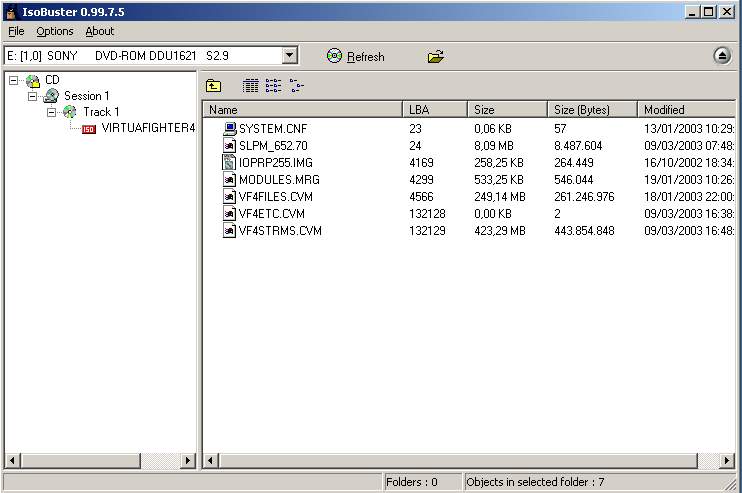Select the SYSTEM.CNF file name
The image size is (742, 493).
(x=273, y=129)
